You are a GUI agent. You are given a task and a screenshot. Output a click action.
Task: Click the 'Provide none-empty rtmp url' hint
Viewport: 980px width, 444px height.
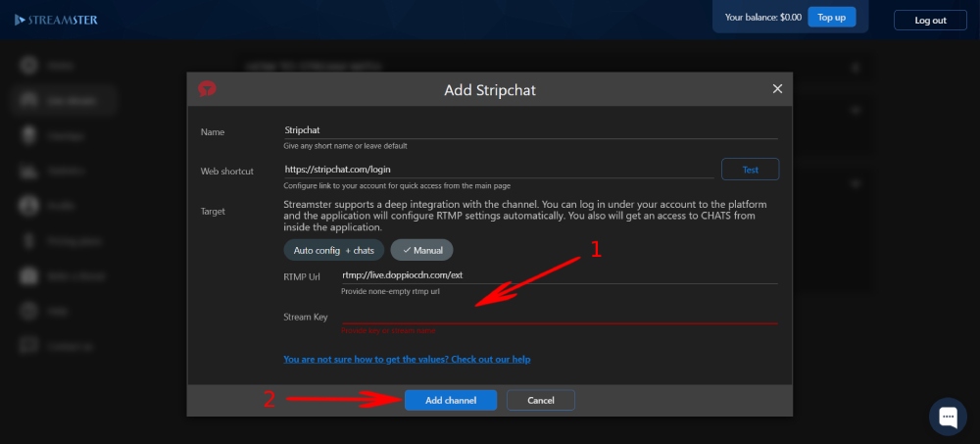pyautogui.click(x=391, y=291)
